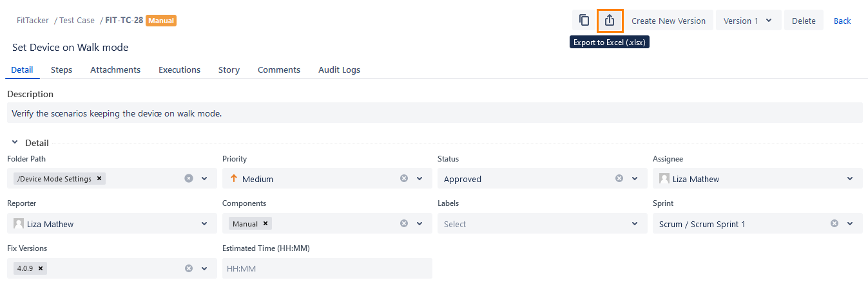Click the Export to Excel icon
868x287 pixels.
pos(610,20)
